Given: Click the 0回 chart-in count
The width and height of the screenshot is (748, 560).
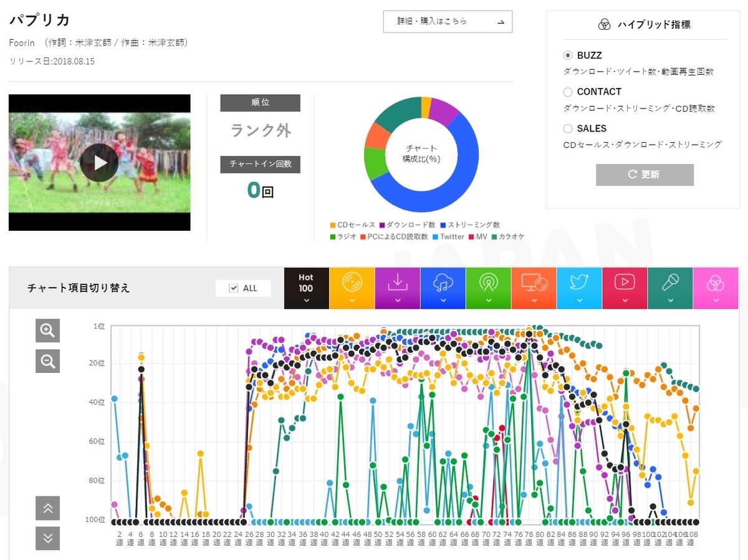Looking at the screenshot, I should pos(261,190).
